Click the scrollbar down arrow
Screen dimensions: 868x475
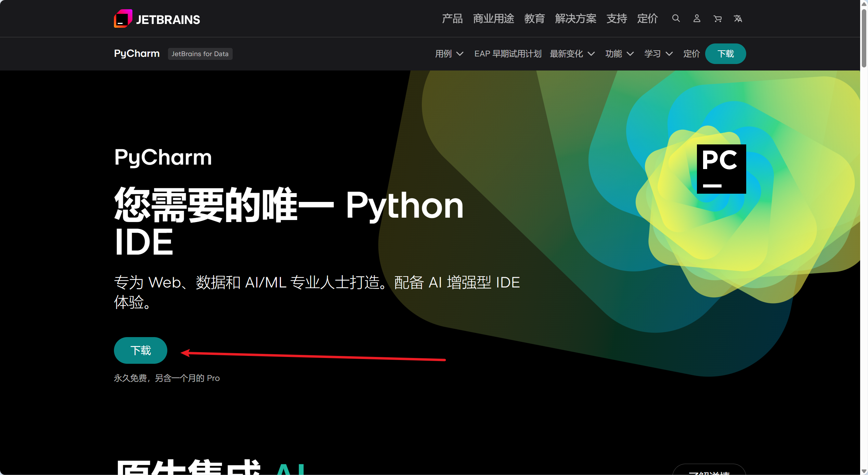click(864, 471)
